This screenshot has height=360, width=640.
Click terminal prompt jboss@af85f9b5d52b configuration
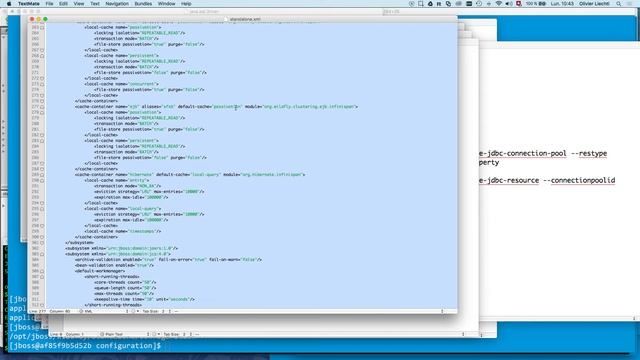click(85, 346)
